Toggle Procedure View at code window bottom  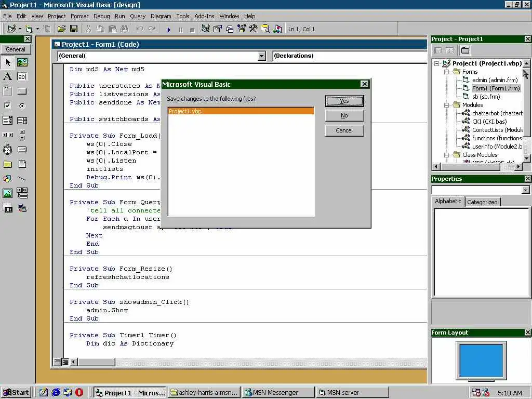click(57, 362)
